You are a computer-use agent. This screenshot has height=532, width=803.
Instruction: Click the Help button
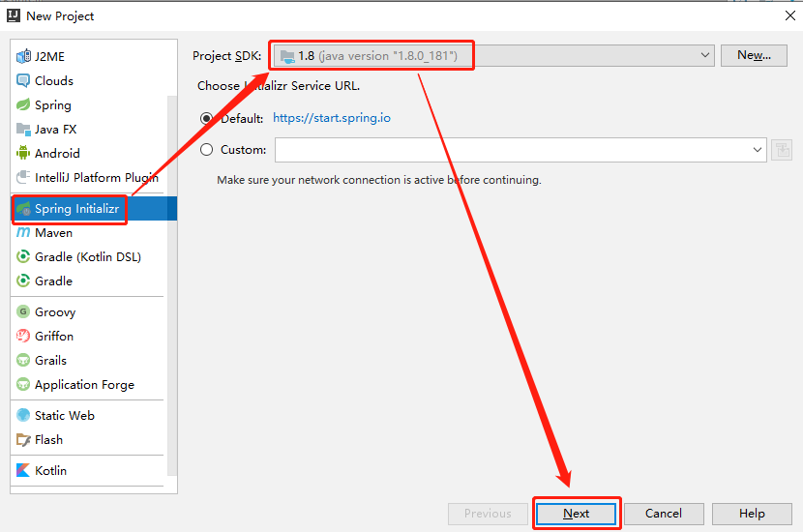coord(752,514)
